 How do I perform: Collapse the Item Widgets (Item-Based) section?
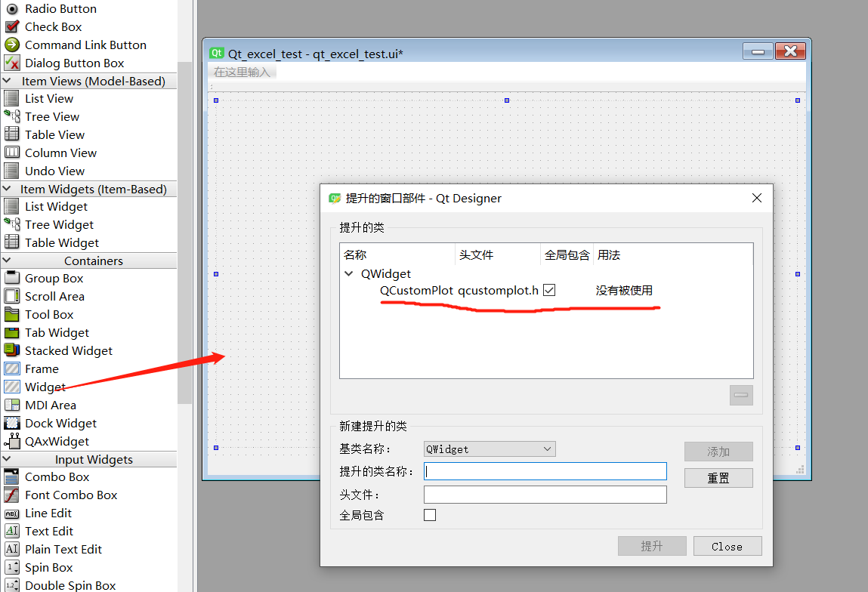(x=8, y=189)
